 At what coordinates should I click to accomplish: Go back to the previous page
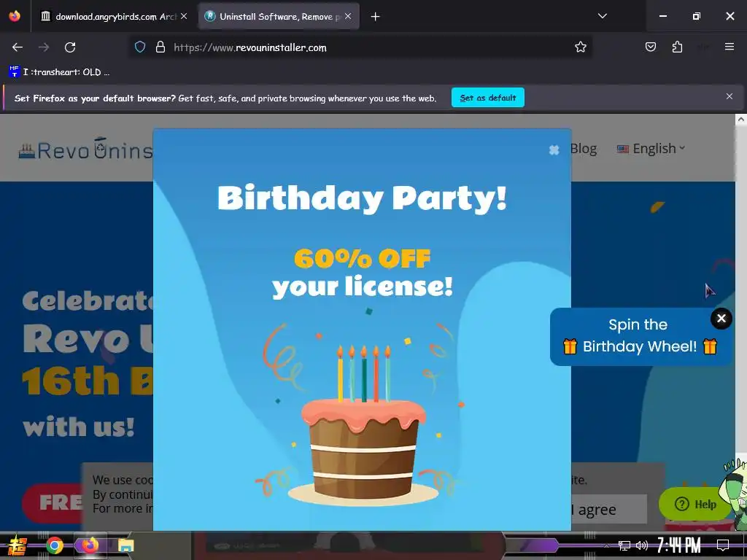[18, 47]
